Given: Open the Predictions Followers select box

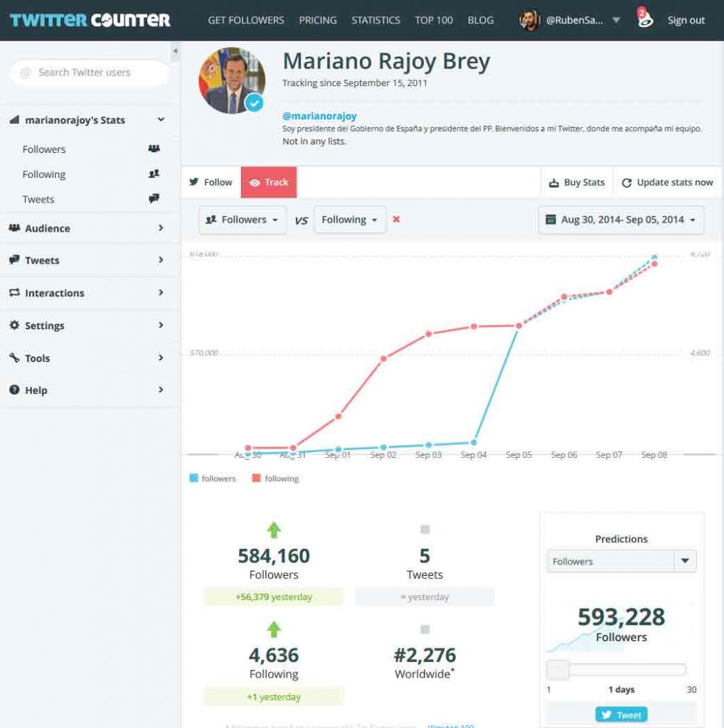Looking at the screenshot, I should 622,561.
